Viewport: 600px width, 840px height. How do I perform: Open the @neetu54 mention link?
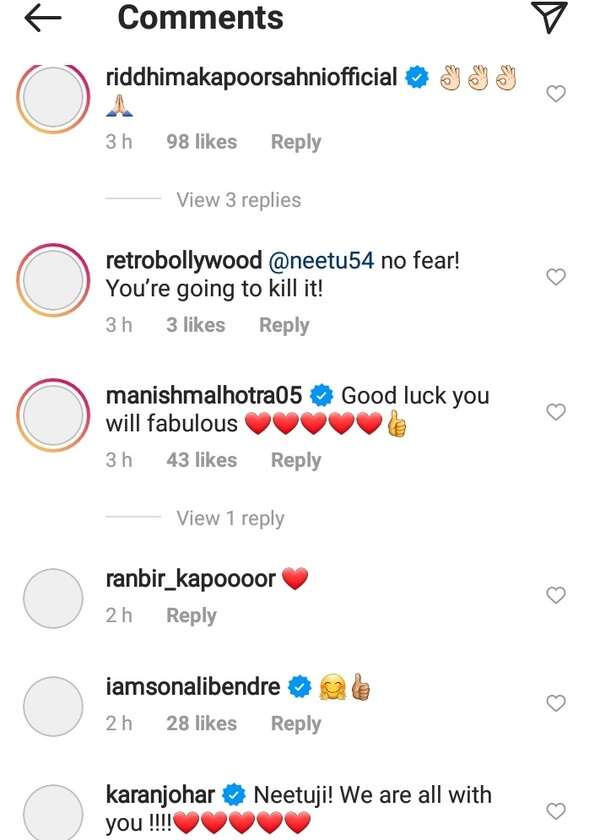[322, 260]
